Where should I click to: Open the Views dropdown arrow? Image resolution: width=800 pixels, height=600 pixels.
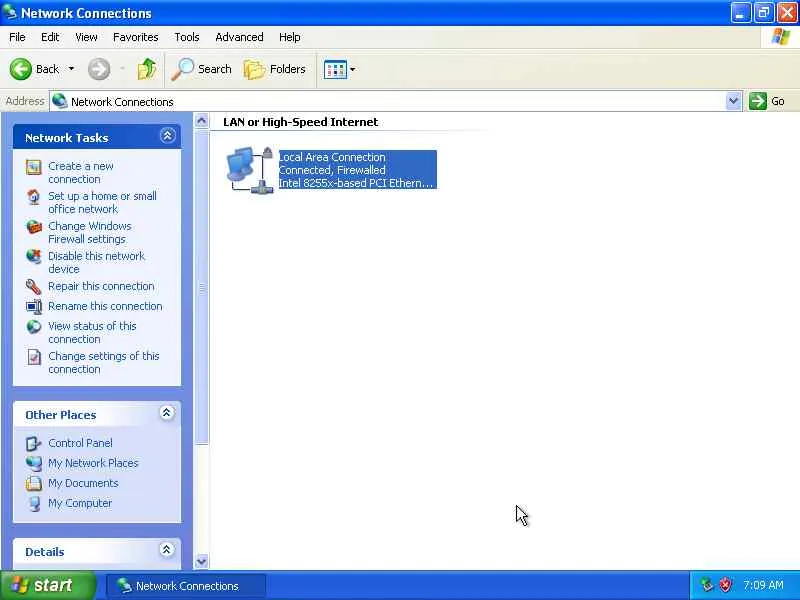353,69
